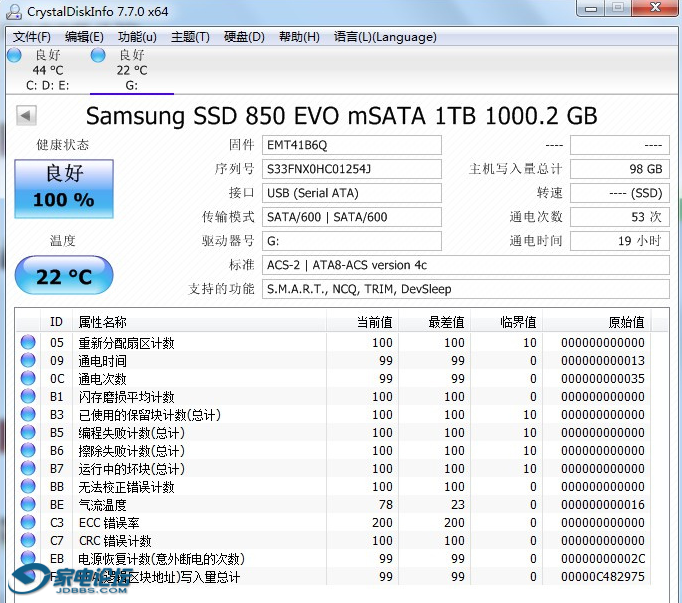
Task: Click the status orb for attribute B1
Action: [x=28, y=396]
